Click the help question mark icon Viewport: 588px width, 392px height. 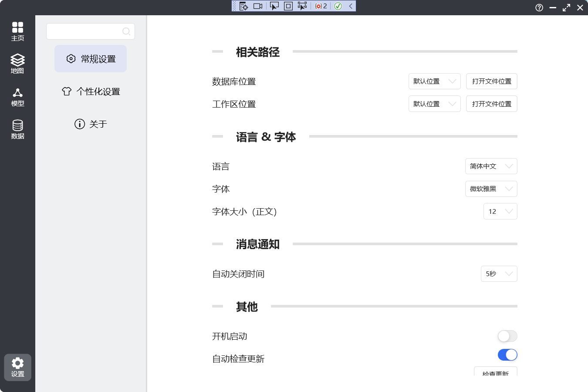(x=539, y=7)
